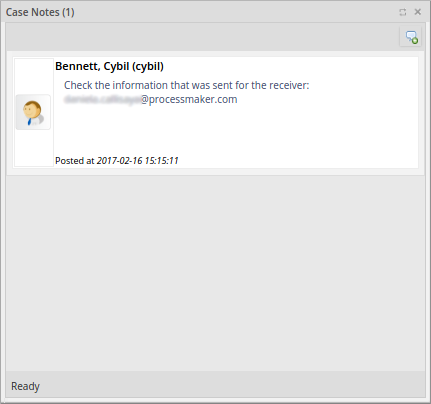
Task: Click the empty area below the note
Action: [x=215, y=273]
